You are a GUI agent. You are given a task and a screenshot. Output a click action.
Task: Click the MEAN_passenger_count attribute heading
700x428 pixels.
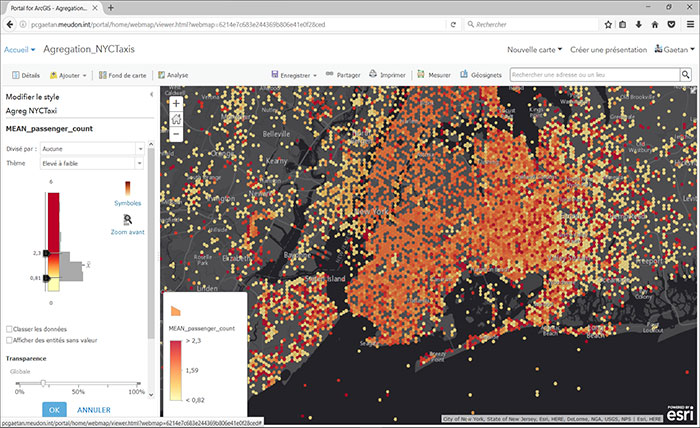click(49, 129)
